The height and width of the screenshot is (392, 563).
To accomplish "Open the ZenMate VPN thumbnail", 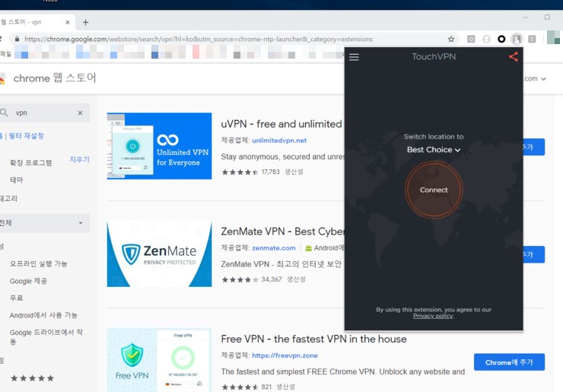I will (x=160, y=253).
